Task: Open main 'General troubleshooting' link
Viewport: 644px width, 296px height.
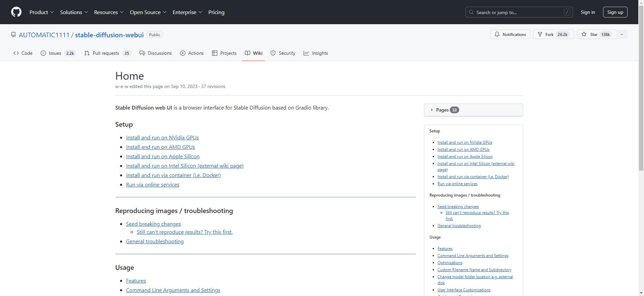Action: click(155, 241)
